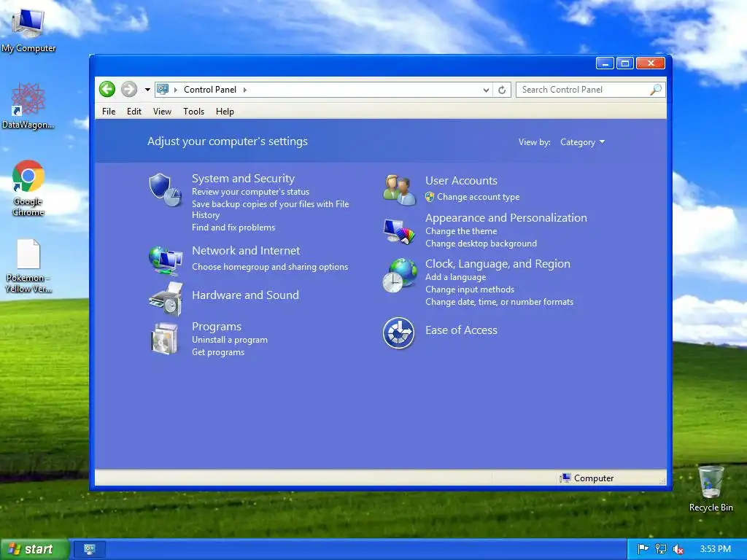This screenshot has width=747, height=560.
Task: Open Ease of Access category
Action: click(461, 330)
